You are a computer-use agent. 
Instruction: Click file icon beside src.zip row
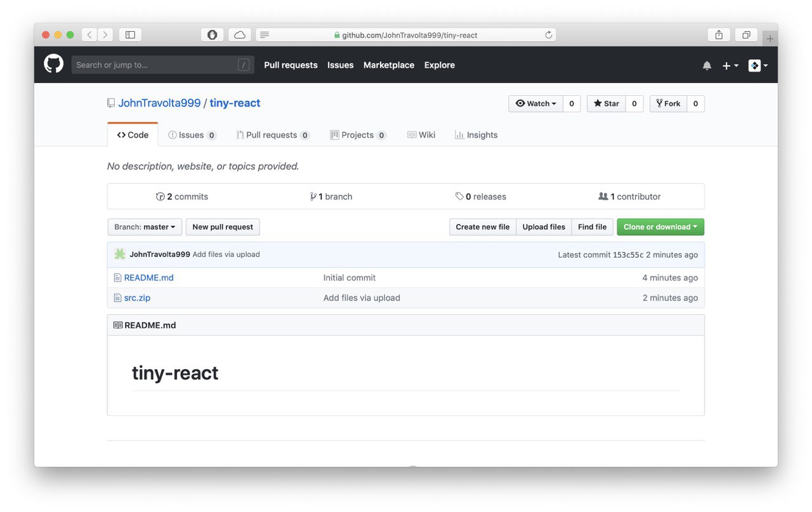click(x=117, y=298)
